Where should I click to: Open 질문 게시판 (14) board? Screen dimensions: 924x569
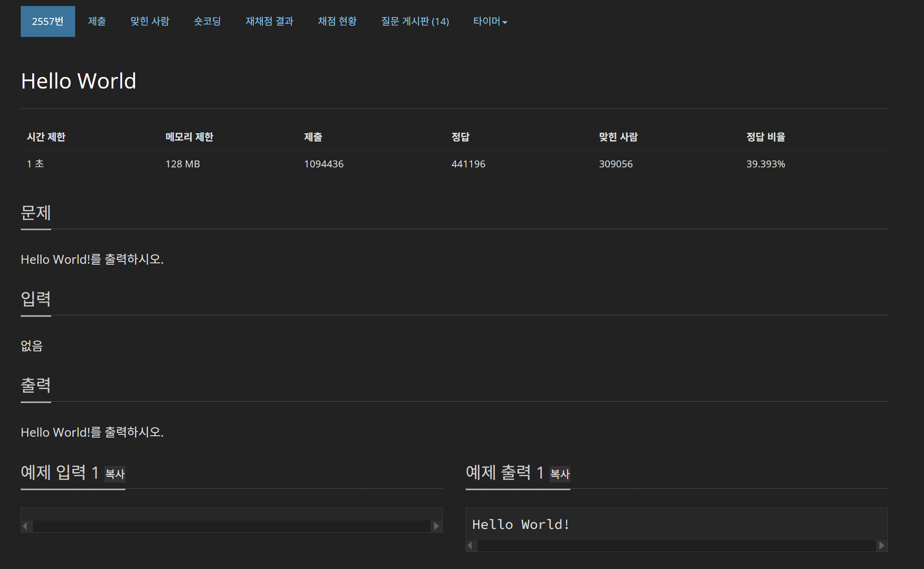point(415,21)
